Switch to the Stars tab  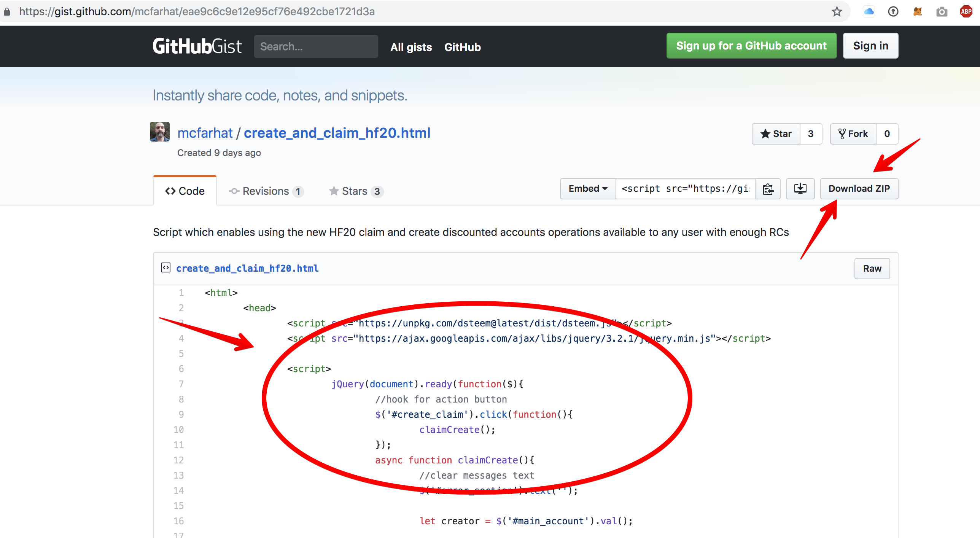pos(356,191)
